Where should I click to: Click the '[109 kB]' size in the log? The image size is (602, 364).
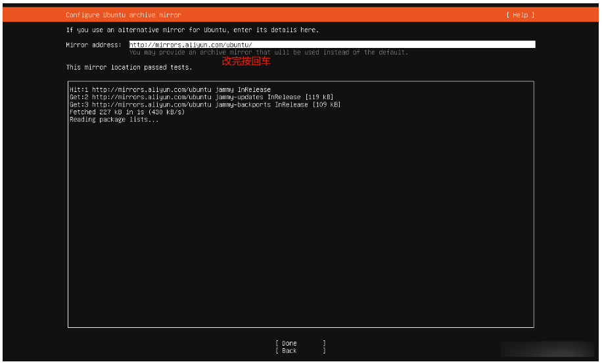(326, 104)
